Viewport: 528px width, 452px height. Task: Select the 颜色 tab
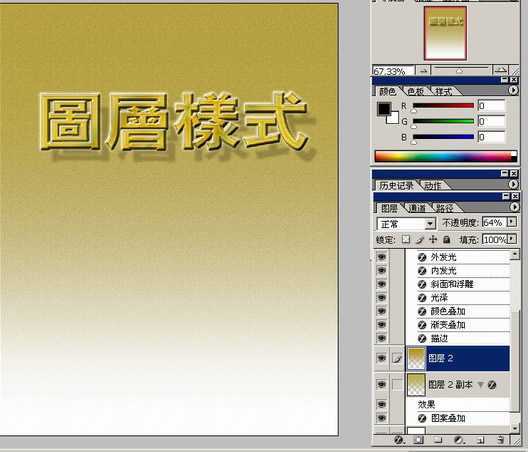click(388, 91)
